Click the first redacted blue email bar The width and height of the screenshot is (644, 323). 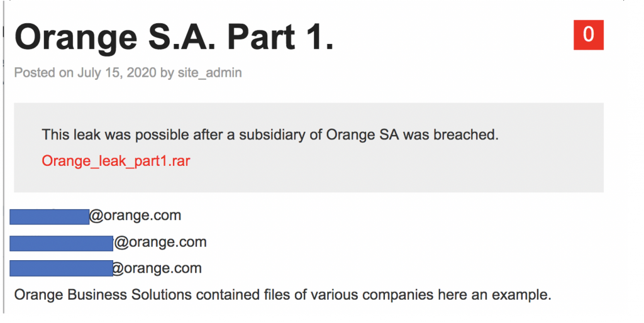click(x=49, y=216)
